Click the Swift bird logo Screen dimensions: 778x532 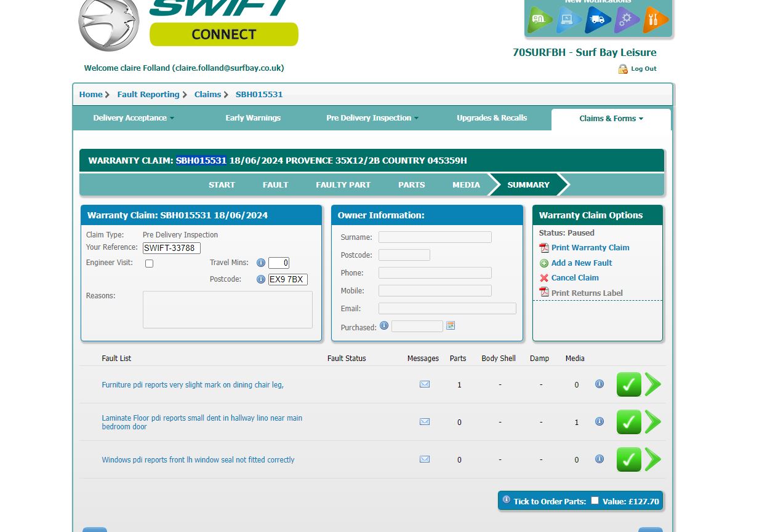109,23
